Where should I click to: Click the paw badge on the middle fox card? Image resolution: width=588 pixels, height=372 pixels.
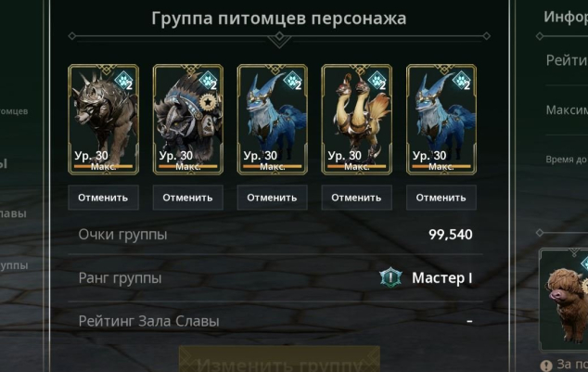pyautogui.click(x=293, y=81)
